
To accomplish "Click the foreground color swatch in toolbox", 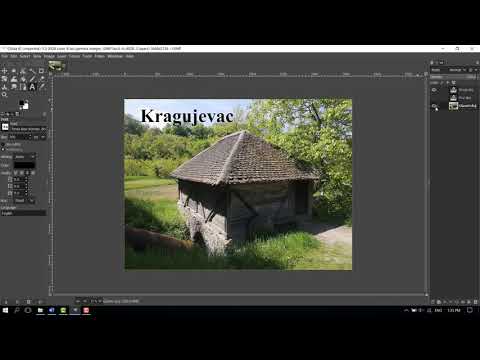I will [x=22, y=103].
